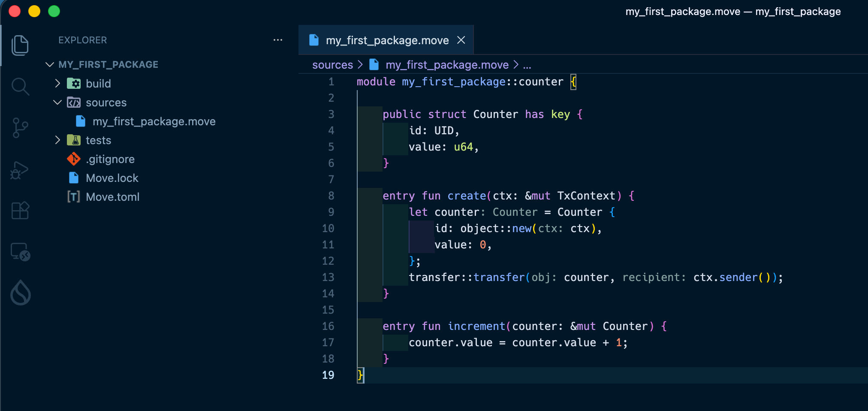Expand the tests folder
Viewport: 868px width, 411px height.
pyautogui.click(x=57, y=140)
